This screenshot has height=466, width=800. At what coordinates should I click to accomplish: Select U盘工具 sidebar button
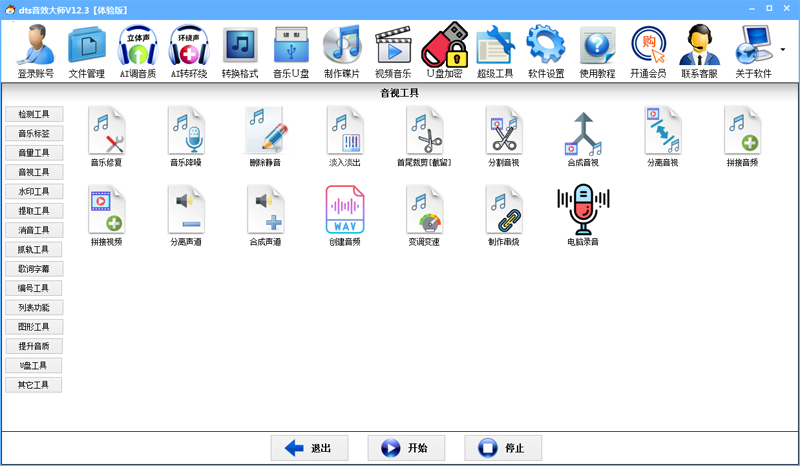click(34, 365)
